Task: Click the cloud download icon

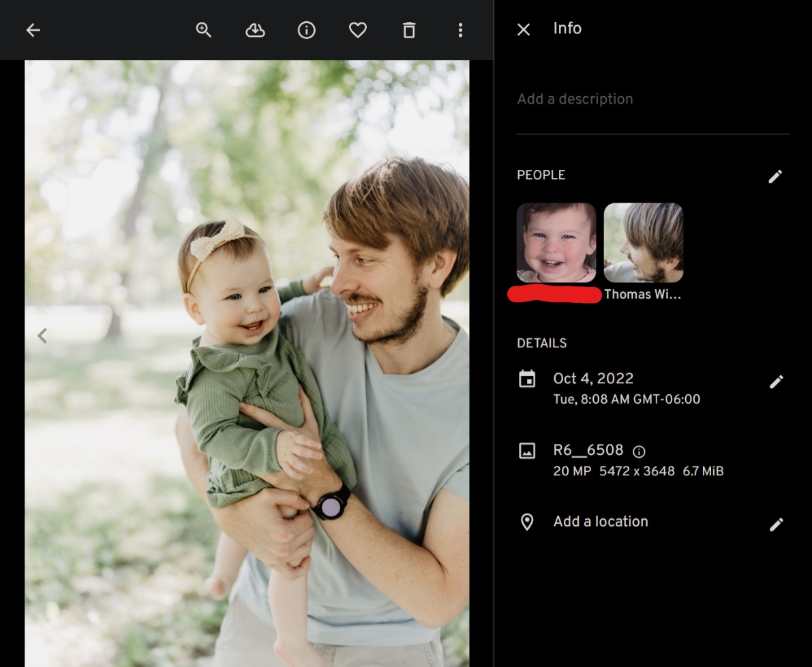Action: [255, 30]
